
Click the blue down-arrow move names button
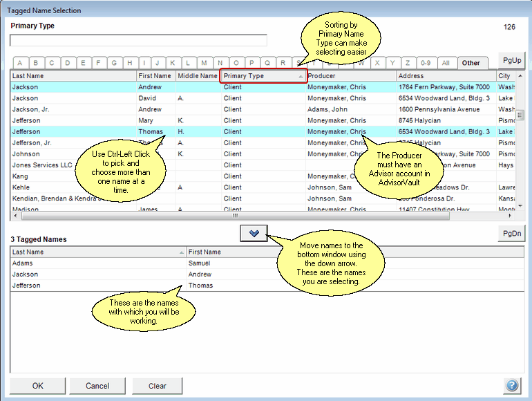[x=254, y=234]
